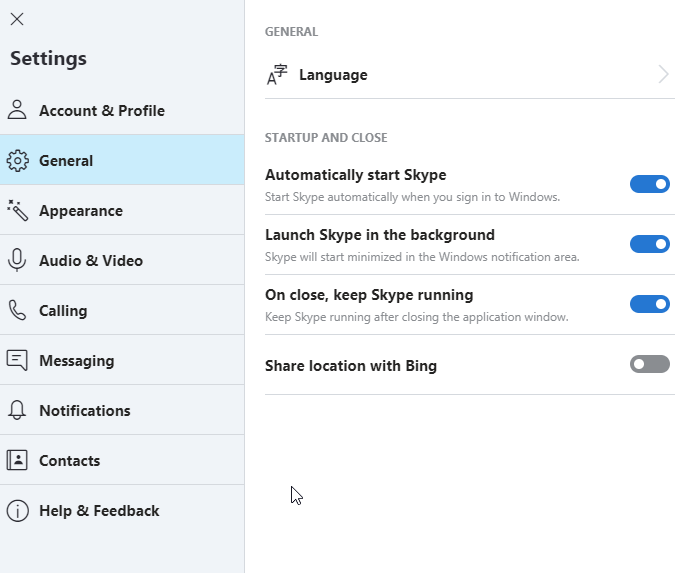Turn off Launch Skype in the background
The width and height of the screenshot is (687, 573).
pos(650,244)
